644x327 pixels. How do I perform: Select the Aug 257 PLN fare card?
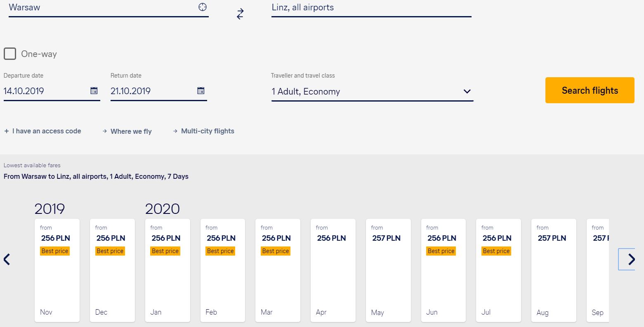tap(554, 270)
